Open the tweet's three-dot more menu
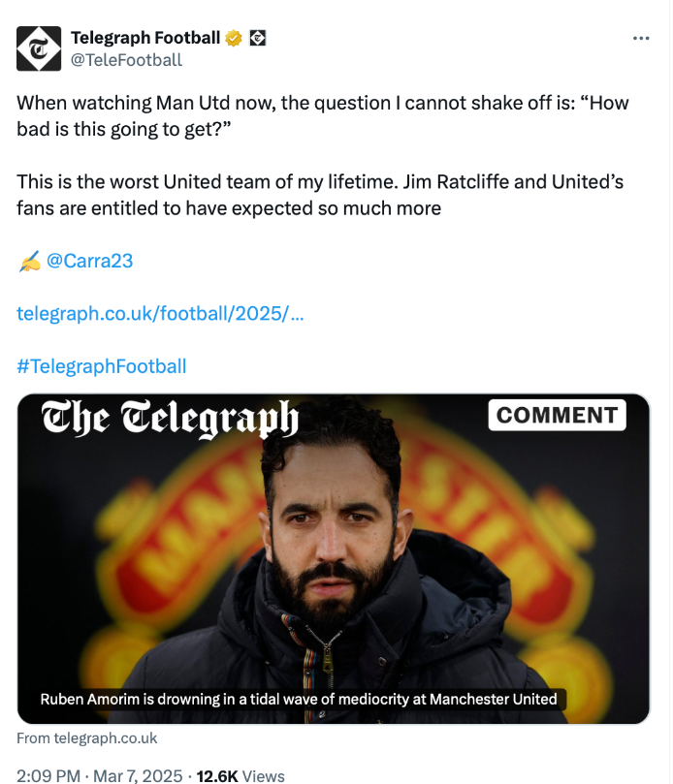 (x=641, y=39)
